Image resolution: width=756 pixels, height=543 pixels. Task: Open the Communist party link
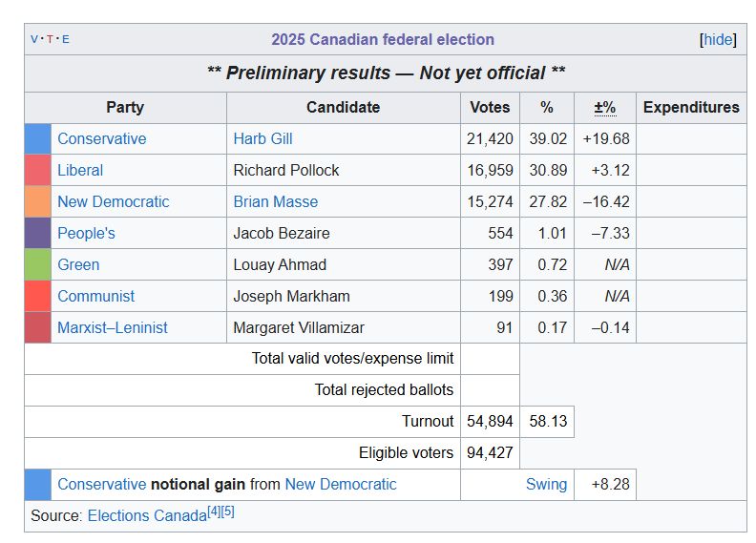[x=96, y=296]
